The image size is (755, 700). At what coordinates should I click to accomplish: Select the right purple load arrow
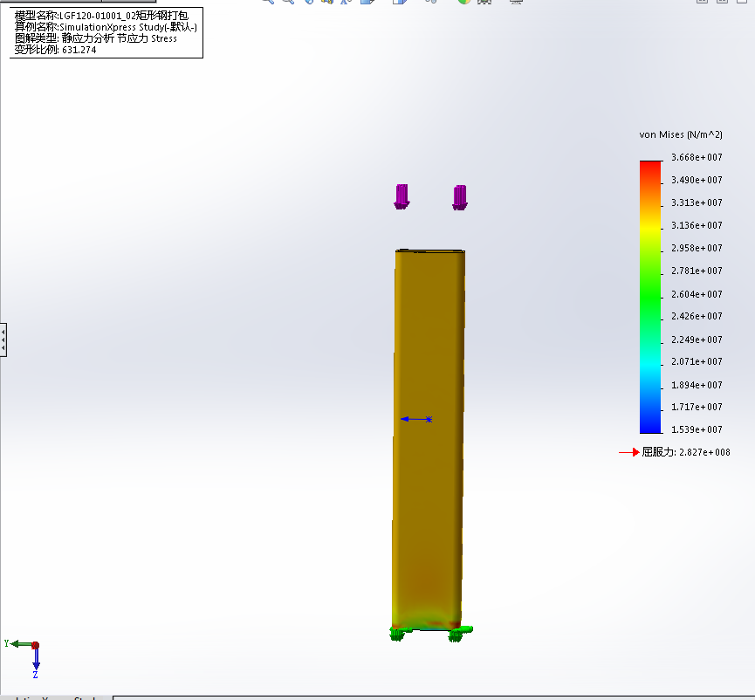pos(460,197)
